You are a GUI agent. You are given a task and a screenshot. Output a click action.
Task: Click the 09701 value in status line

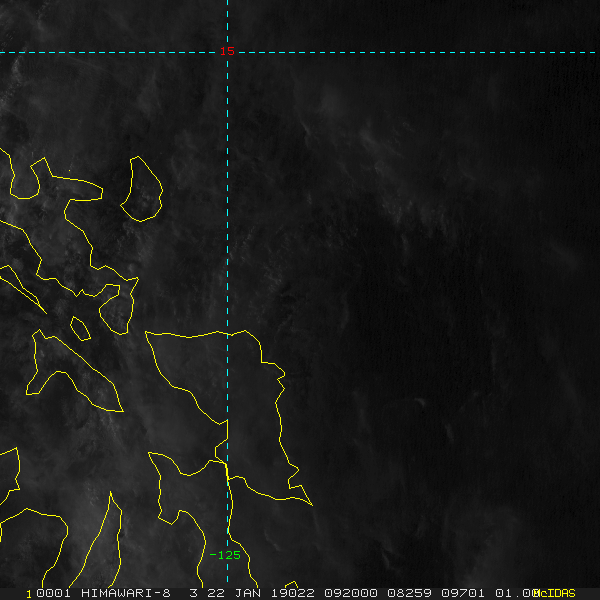tap(463, 593)
